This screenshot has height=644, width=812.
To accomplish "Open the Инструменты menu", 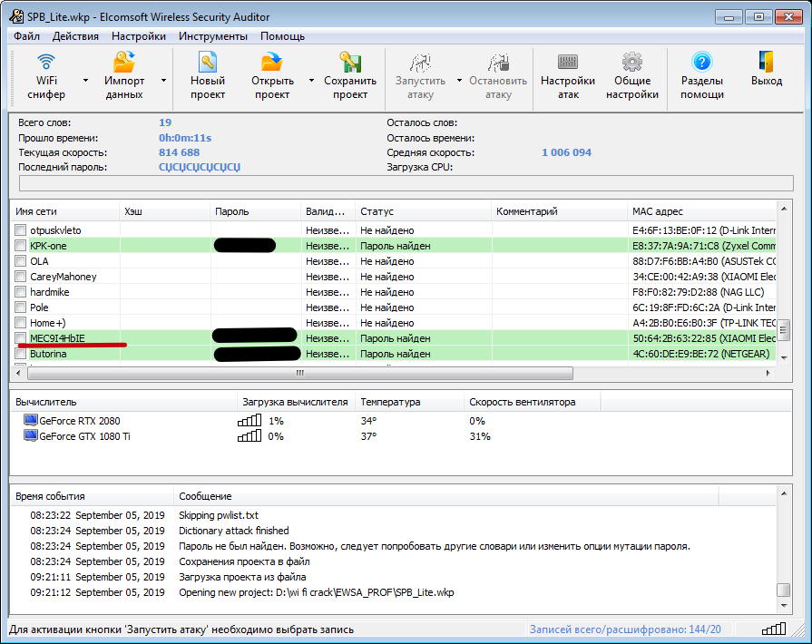I will pyautogui.click(x=212, y=36).
